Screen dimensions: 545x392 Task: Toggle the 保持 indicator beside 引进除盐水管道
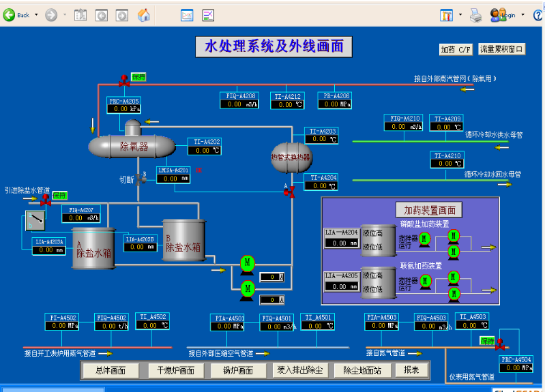(x=61, y=196)
